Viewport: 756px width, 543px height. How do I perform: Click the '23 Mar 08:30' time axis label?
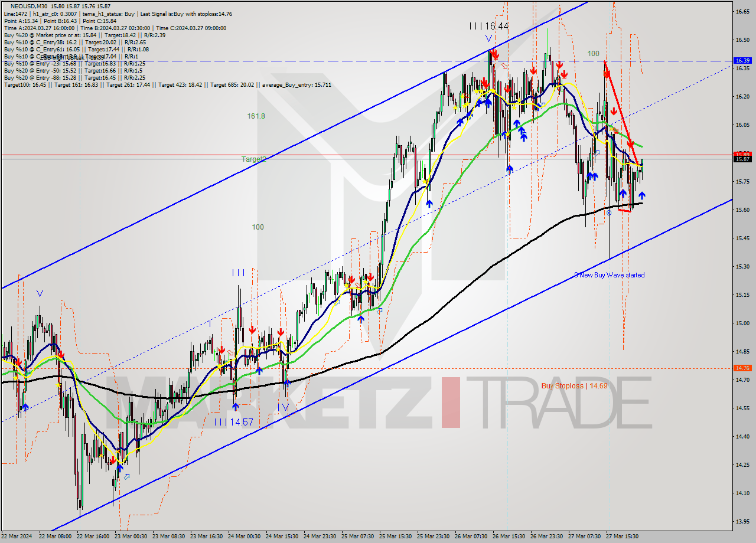170,537
